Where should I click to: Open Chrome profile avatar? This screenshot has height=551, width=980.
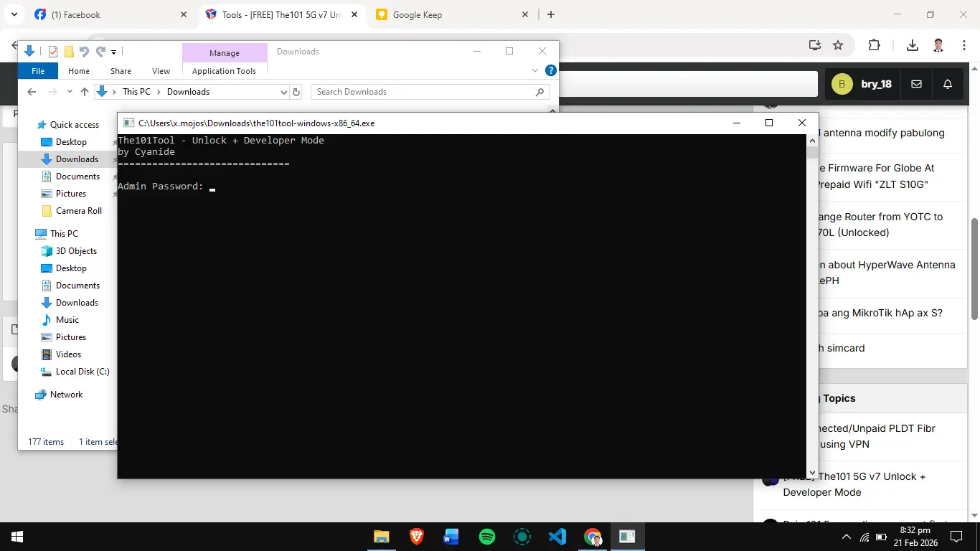[x=938, y=45]
